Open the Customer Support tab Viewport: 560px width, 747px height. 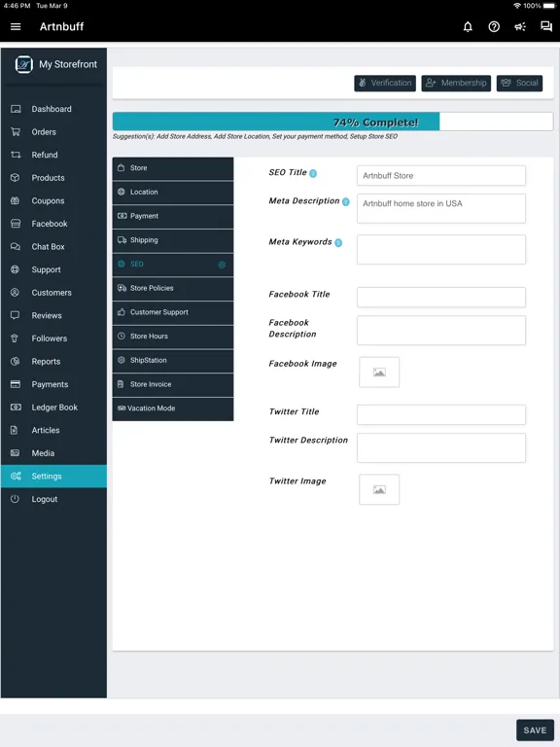coord(173,312)
